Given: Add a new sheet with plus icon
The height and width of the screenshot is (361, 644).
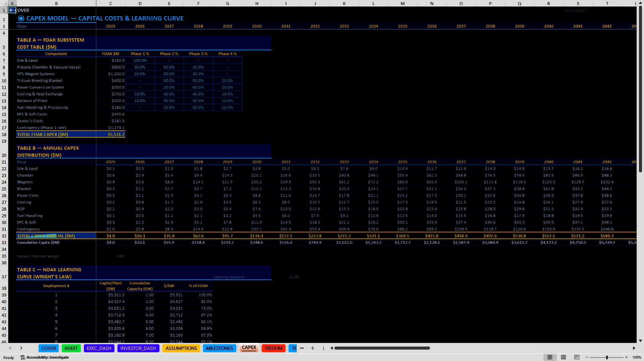Looking at the screenshot, I should [313, 348].
